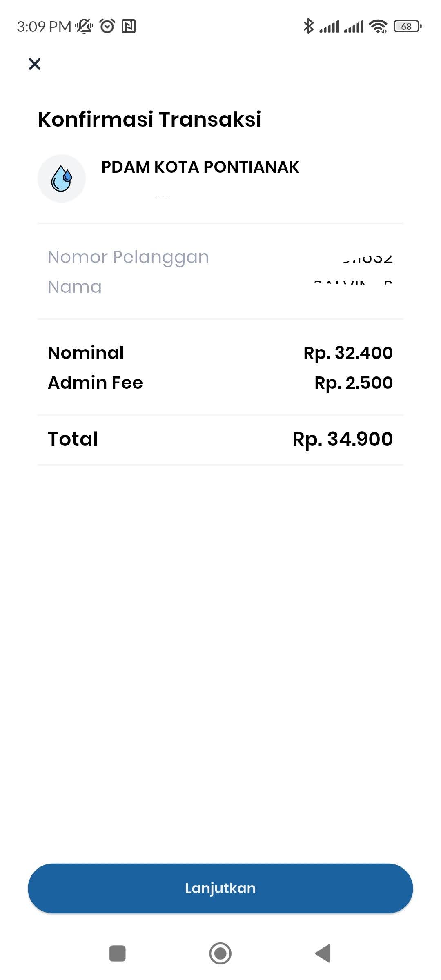Tap the battery indicator showing 68
Image resolution: width=441 pixels, height=980 pixels.
coord(408,27)
